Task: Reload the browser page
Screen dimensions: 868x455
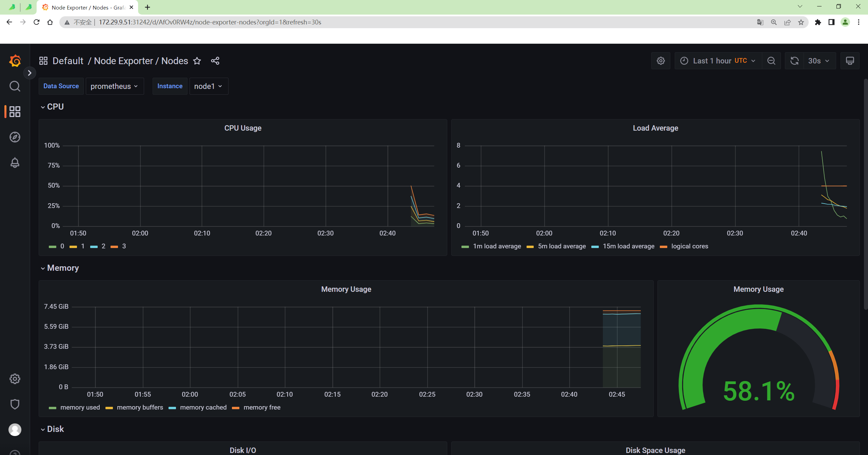Action: pyautogui.click(x=36, y=22)
